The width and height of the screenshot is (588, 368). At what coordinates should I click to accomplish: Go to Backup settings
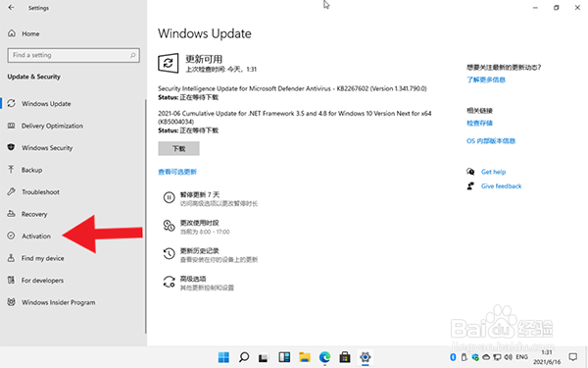(31, 170)
